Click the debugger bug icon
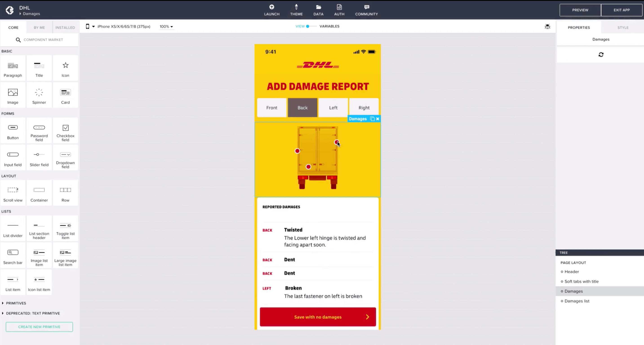The image size is (644, 345). (x=547, y=27)
